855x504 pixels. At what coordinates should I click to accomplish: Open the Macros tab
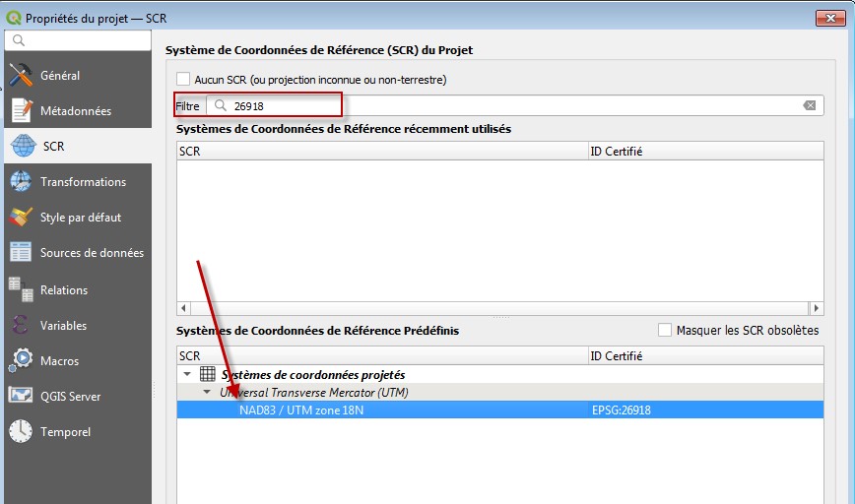78,360
